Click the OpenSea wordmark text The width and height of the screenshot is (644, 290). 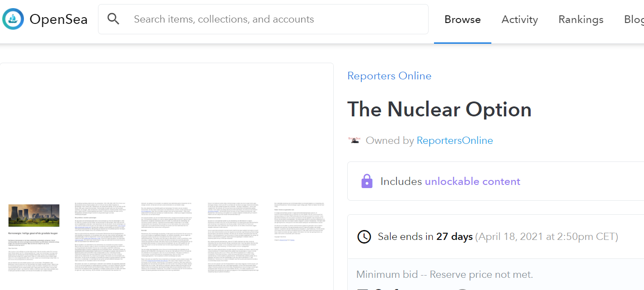(58, 19)
